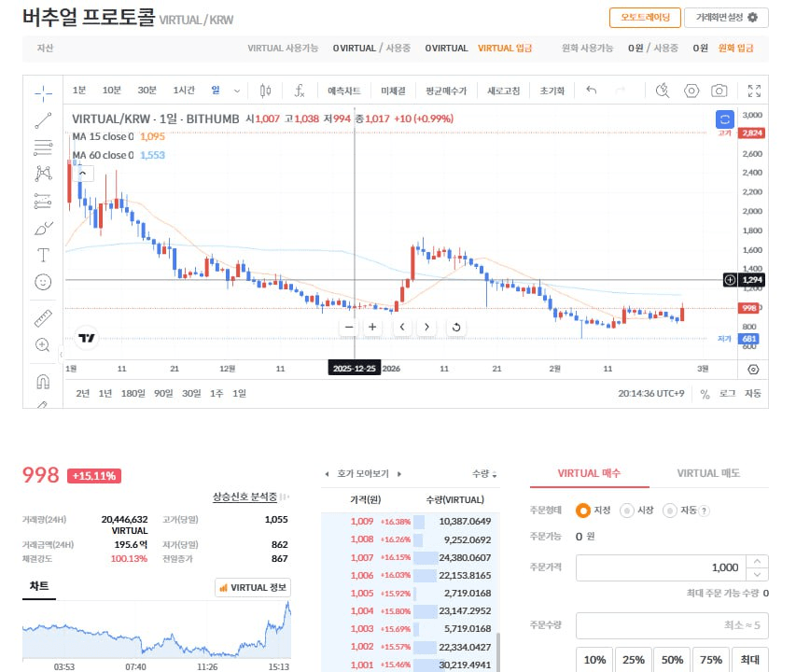Image resolution: width=810 pixels, height=672 pixels.
Task: Enter fullscreen chart mode
Action: [x=754, y=91]
